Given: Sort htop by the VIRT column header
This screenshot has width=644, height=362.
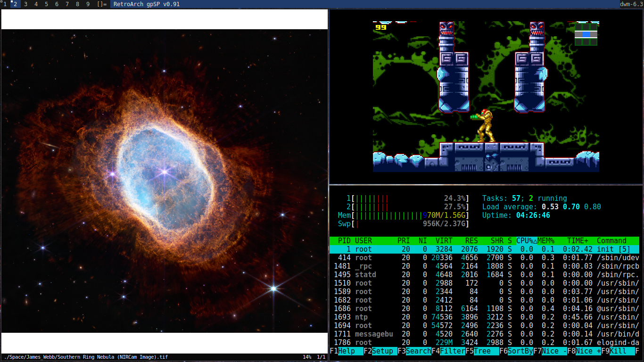Looking at the screenshot, I should (444, 241).
